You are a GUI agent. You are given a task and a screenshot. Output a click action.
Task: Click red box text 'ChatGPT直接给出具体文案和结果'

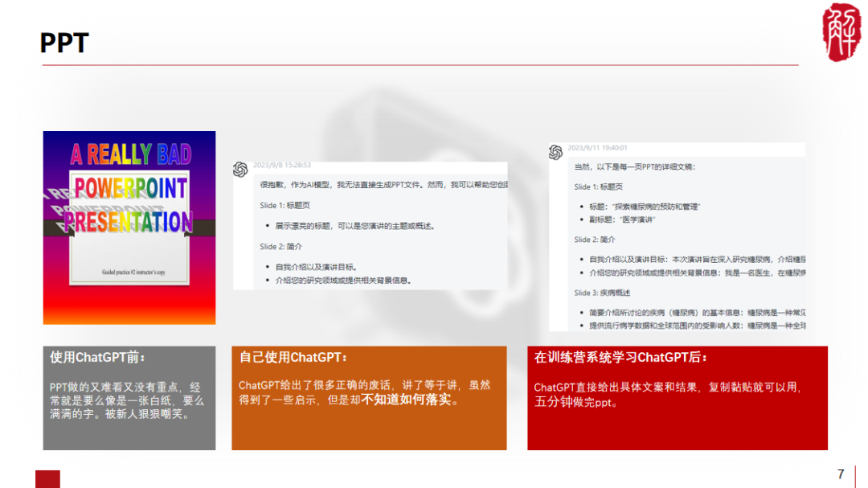(615, 388)
